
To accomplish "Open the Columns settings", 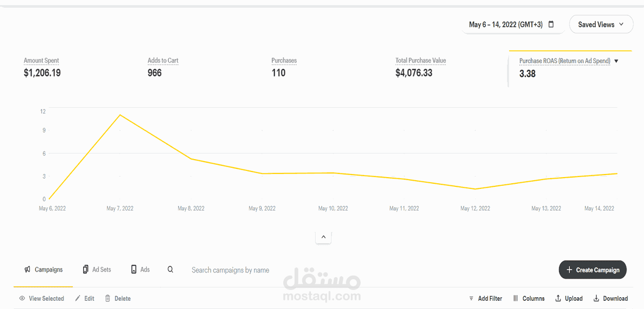I will tap(529, 298).
